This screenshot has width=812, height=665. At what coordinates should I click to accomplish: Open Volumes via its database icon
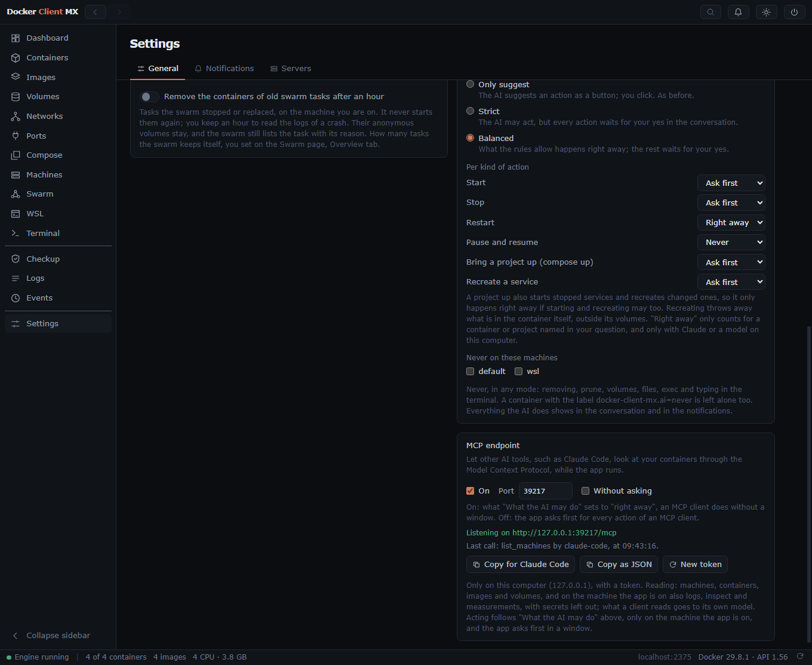[16, 97]
